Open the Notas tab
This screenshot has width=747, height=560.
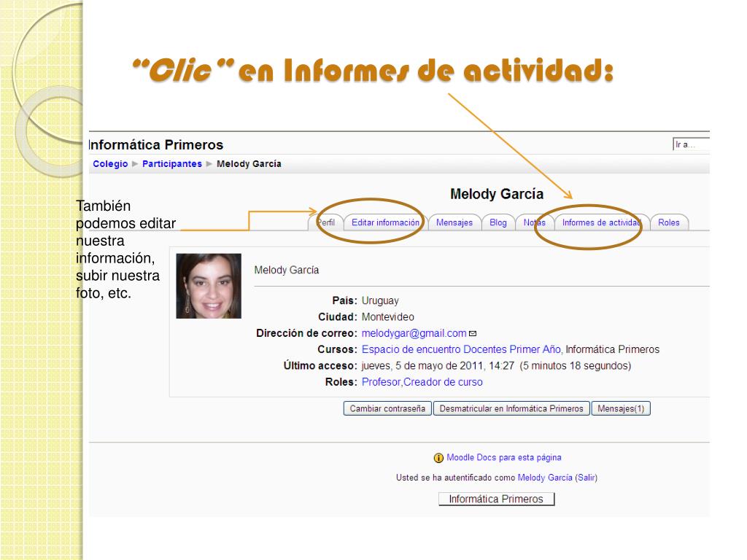click(534, 222)
